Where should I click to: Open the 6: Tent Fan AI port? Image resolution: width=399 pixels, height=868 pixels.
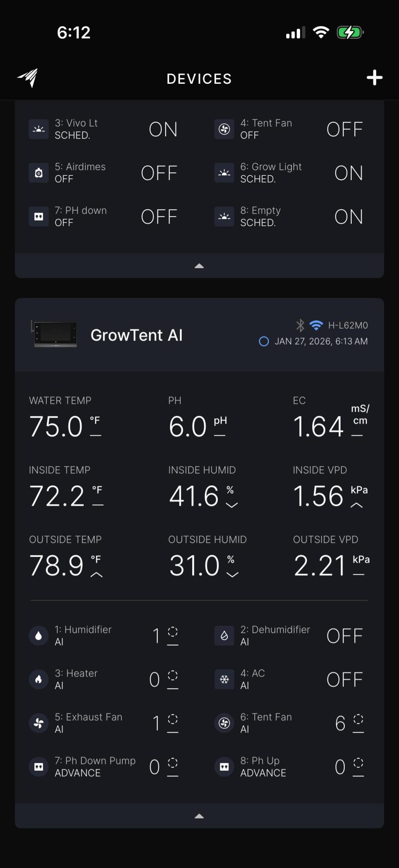coord(266,723)
